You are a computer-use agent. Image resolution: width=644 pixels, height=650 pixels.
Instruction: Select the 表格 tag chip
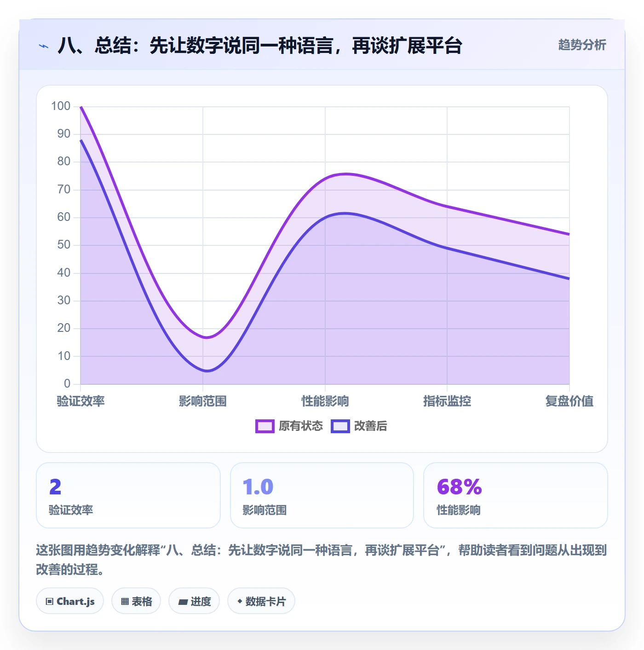pyautogui.click(x=136, y=601)
